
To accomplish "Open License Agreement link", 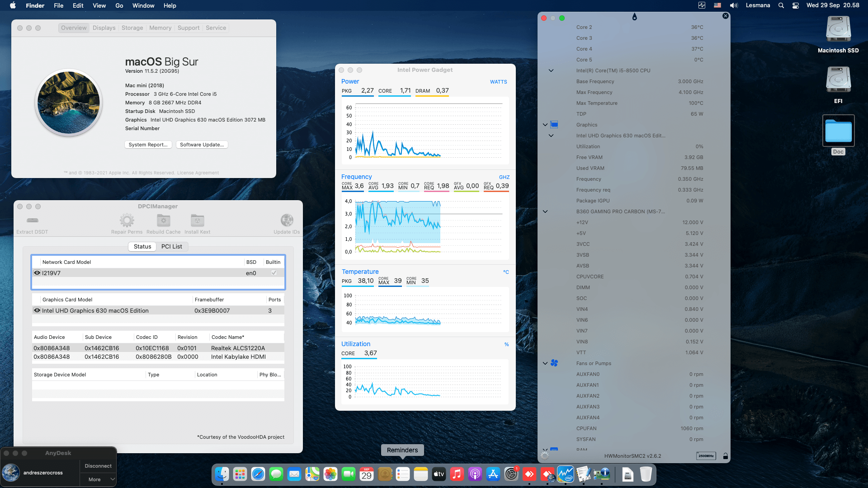I will [x=198, y=173].
